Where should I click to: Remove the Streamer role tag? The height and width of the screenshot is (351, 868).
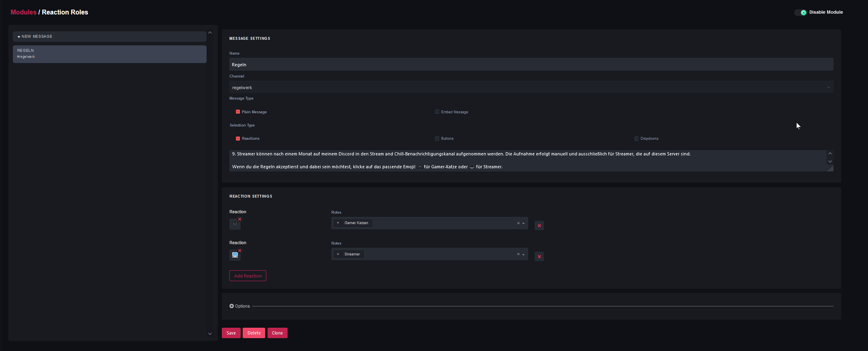tap(338, 254)
